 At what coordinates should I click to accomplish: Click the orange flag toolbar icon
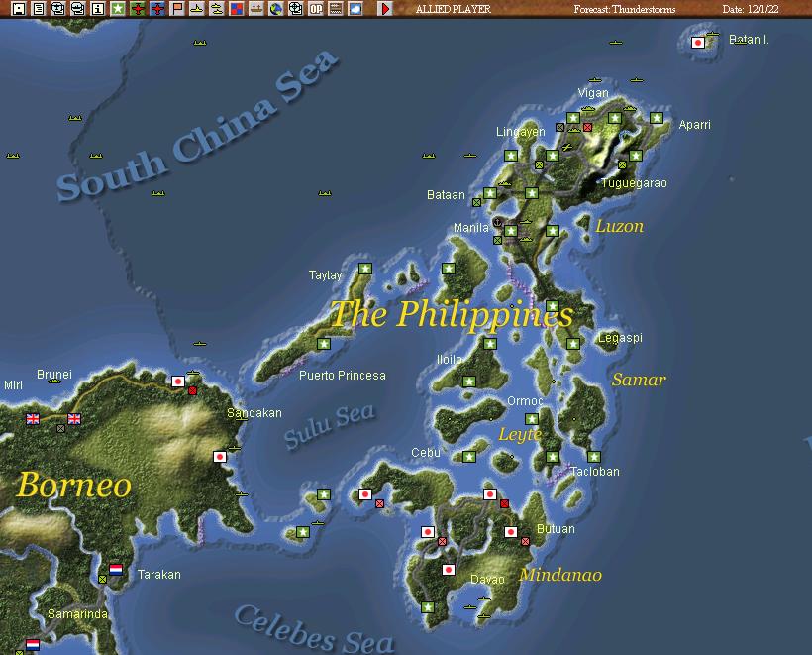point(177,8)
